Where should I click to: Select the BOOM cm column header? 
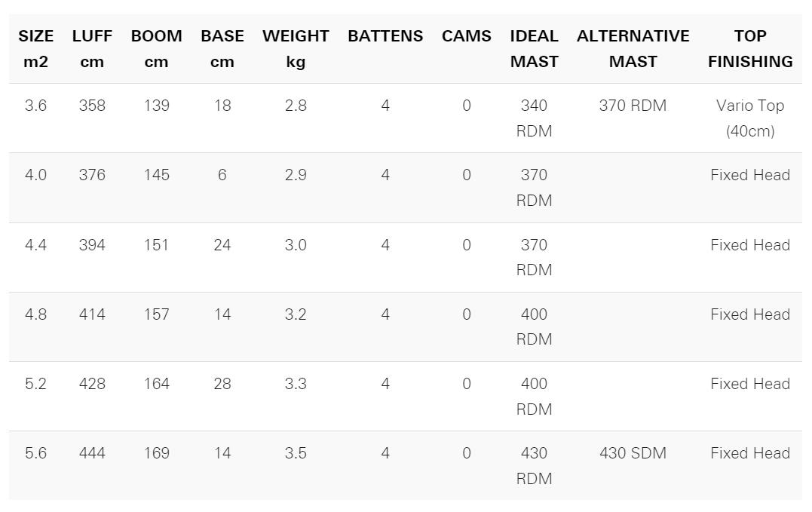pos(156,49)
